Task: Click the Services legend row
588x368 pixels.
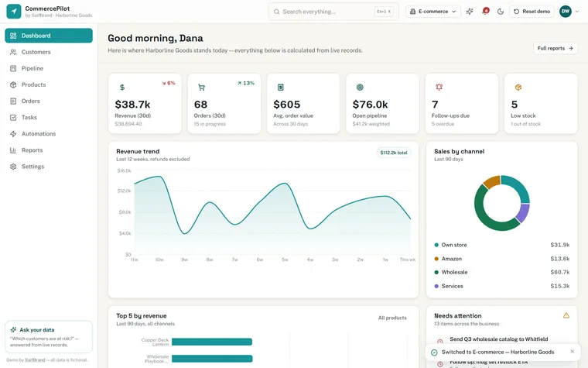Action: (502, 286)
